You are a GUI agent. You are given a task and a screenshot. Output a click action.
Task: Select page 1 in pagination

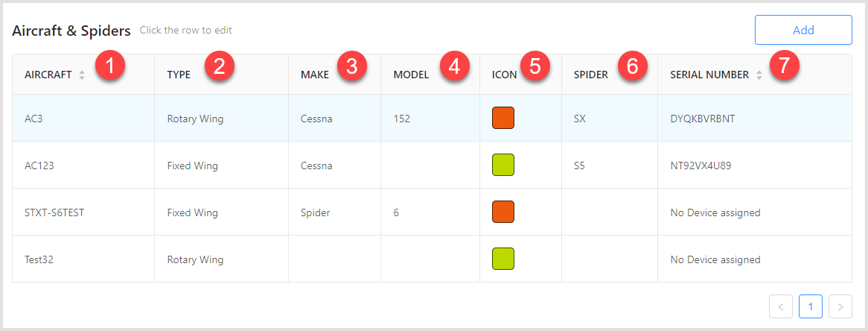tap(811, 306)
